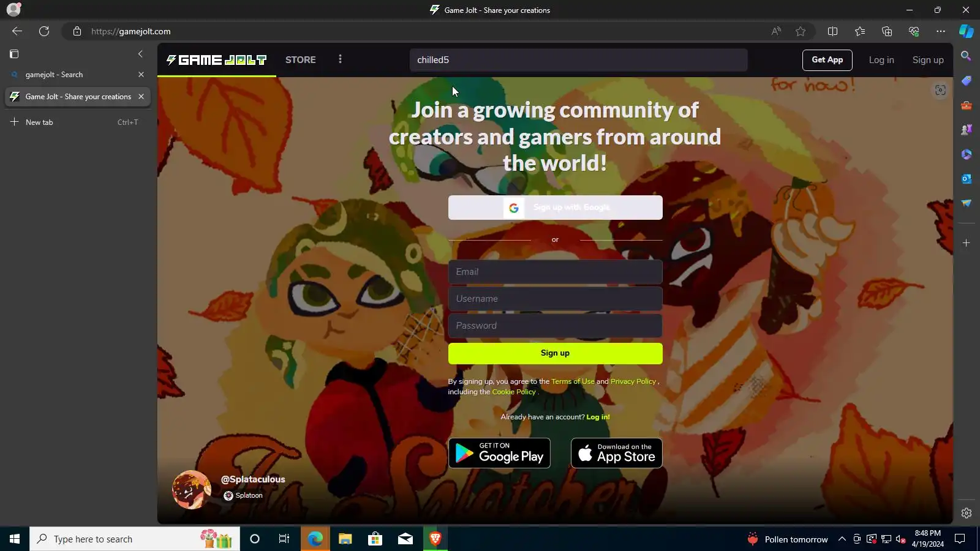Screen dimensions: 980x551
Task: Open Microsoft Store from taskbar
Action: [x=375, y=539]
